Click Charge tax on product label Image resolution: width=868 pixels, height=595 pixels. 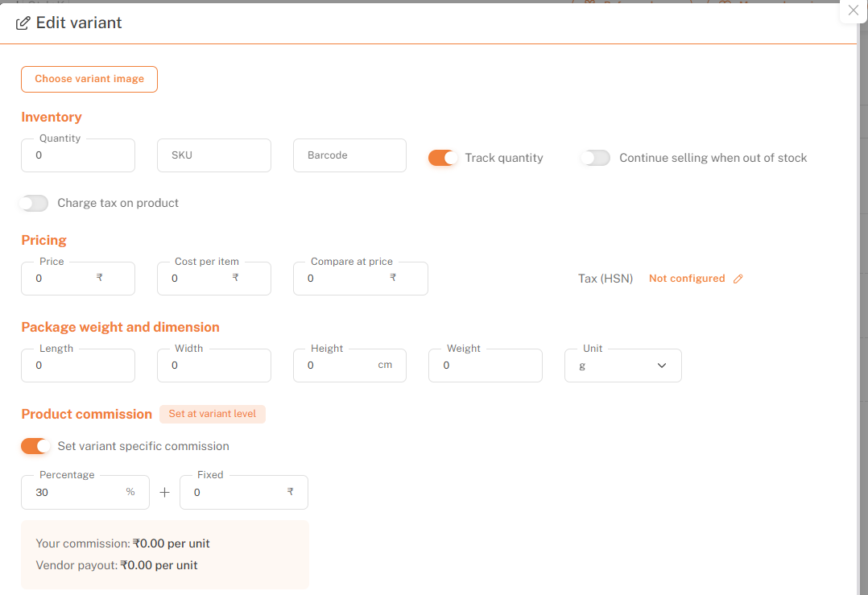118,203
